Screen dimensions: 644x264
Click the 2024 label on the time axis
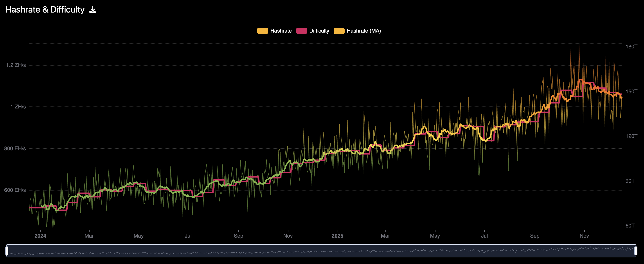coord(40,236)
